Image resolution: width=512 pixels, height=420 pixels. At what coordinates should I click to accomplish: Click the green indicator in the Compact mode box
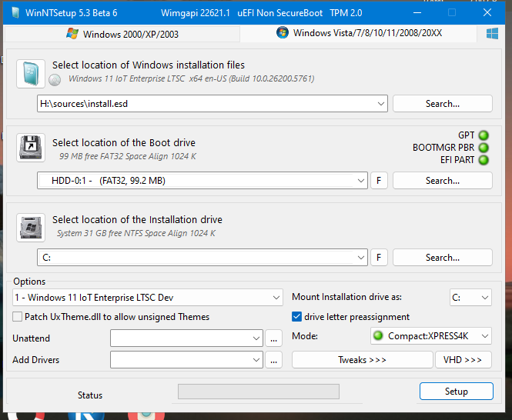[x=378, y=336]
